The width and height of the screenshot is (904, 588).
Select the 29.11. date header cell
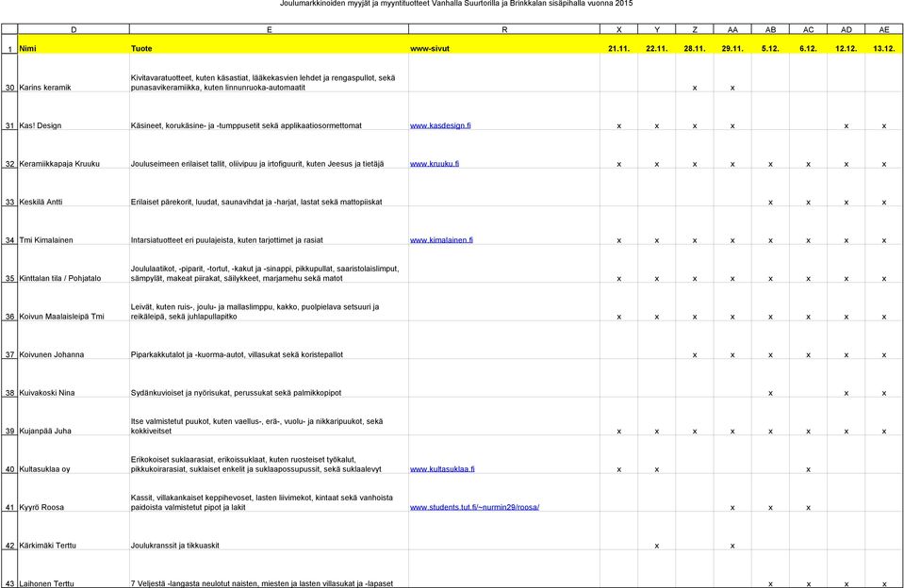pos(732,43)
